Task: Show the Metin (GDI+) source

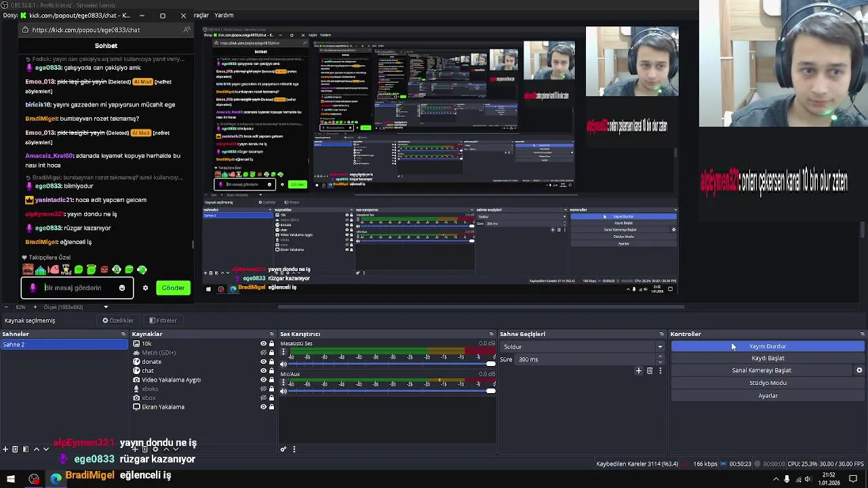Action: 263,352
